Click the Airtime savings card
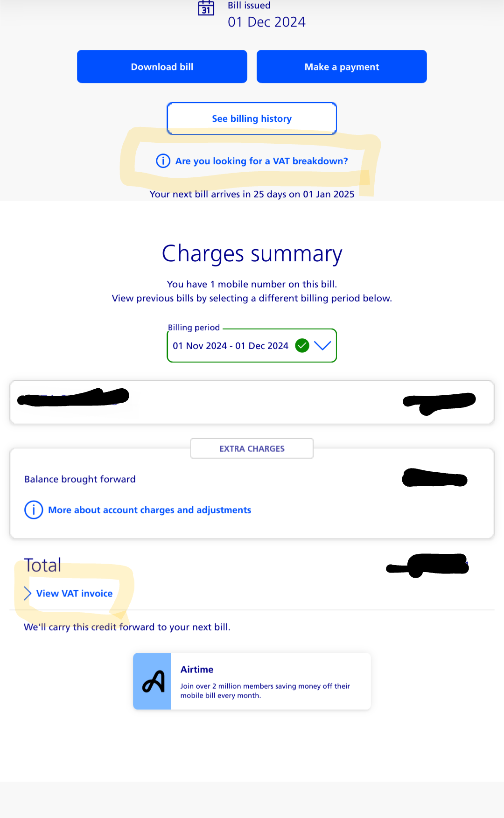This screenshot has width=504, height=818. click(252, 681)
